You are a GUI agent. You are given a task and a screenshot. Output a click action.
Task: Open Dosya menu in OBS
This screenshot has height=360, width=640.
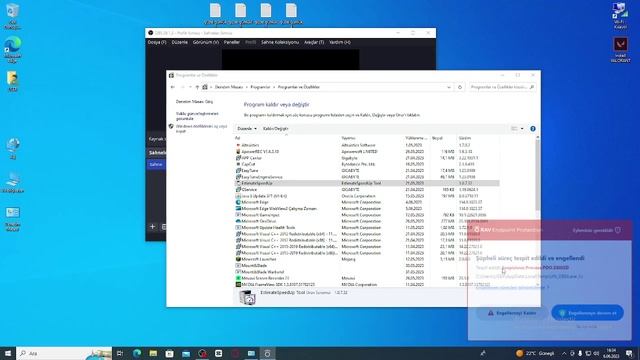(157, 42)
